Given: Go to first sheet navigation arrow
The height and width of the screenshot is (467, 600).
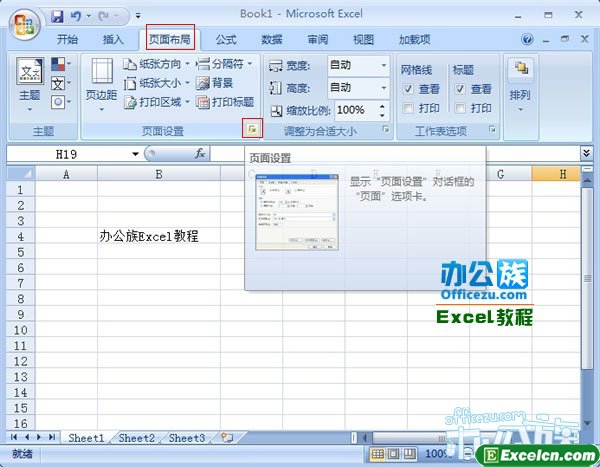Looking at the screenshot, I should pos(14,437).
